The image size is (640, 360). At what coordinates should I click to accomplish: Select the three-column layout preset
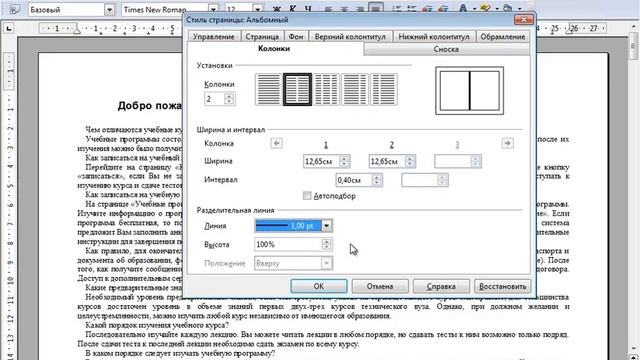point(326,89)
